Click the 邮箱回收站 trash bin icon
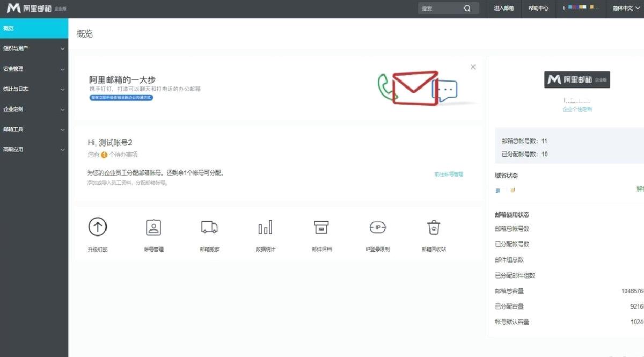The image size is (644, 357). click(x=434, y=228)
